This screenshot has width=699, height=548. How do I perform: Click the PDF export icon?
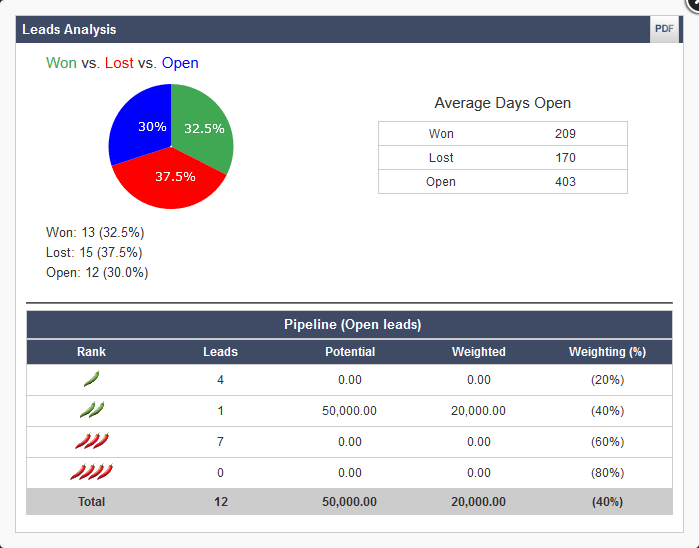point(664,29)
